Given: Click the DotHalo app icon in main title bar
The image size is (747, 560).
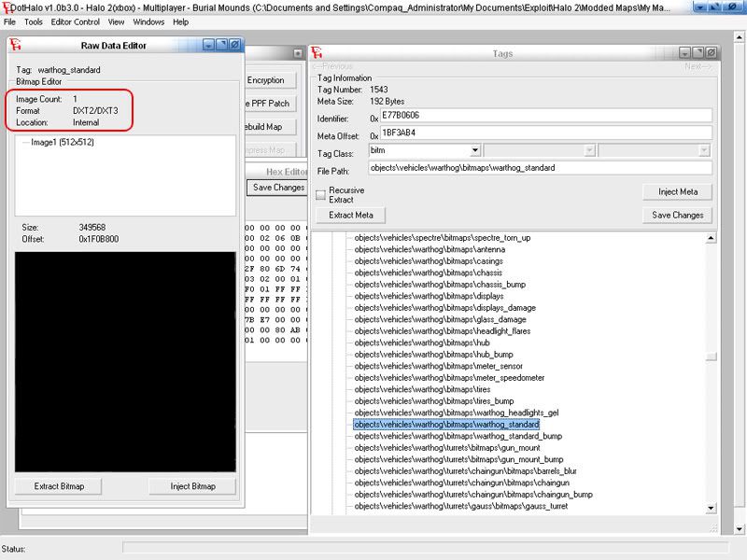Looking at the screenshot, I should (x=6, y=7).
